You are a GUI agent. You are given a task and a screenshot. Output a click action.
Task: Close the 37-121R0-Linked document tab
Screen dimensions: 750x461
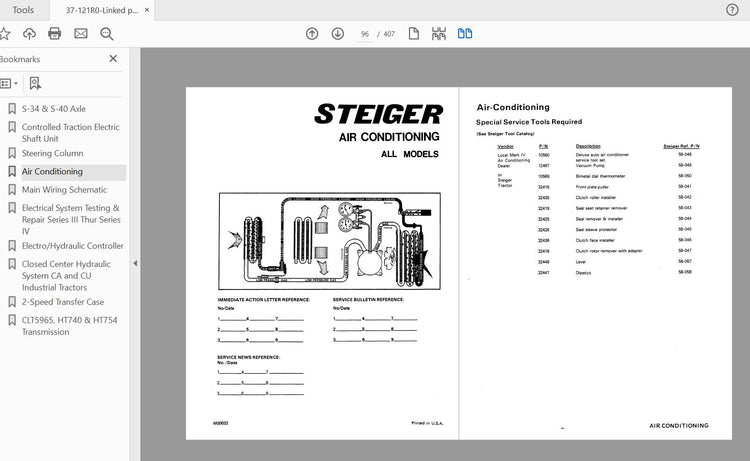click(147, 10)
